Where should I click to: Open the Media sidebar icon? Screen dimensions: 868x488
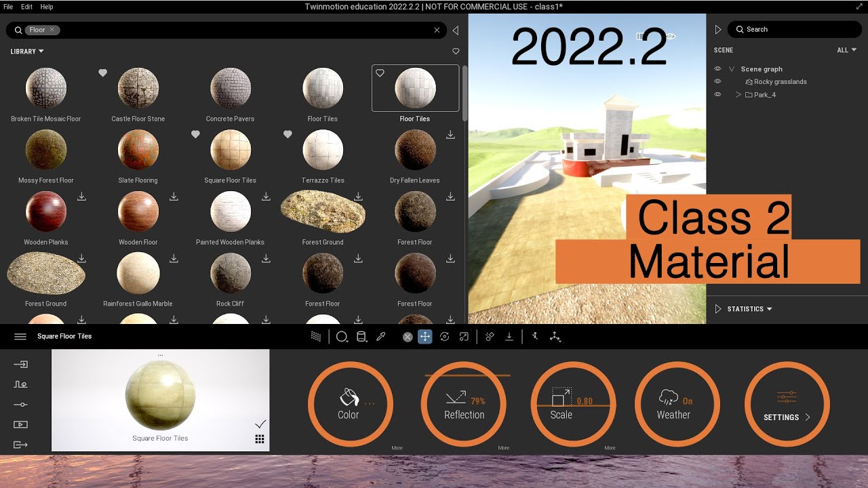point(20,425)
